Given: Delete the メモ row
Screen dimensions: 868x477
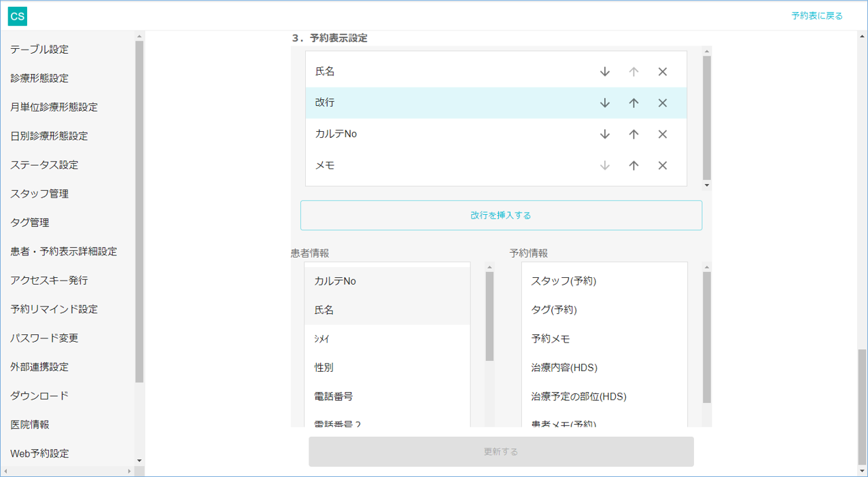Looking at the screenshot, I should pyautogui.click(x=663, y=166).
